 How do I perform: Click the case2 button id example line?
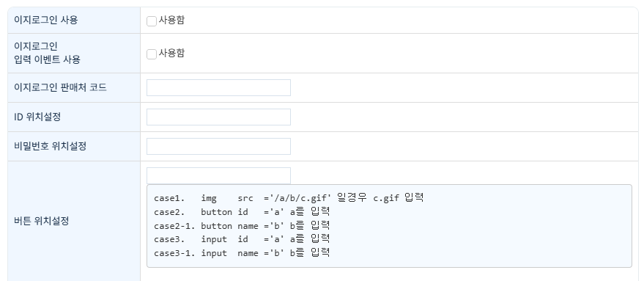[242, 212]
